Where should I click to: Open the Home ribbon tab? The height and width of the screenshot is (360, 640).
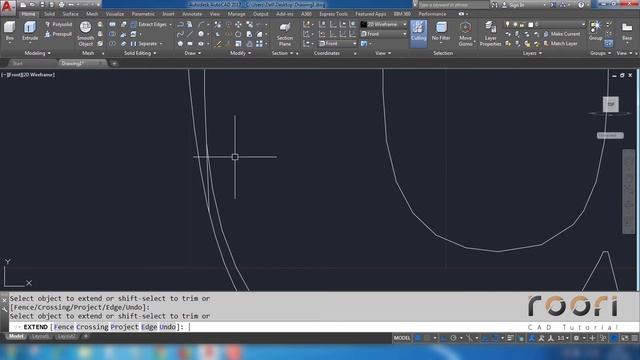tap(28, 14)
